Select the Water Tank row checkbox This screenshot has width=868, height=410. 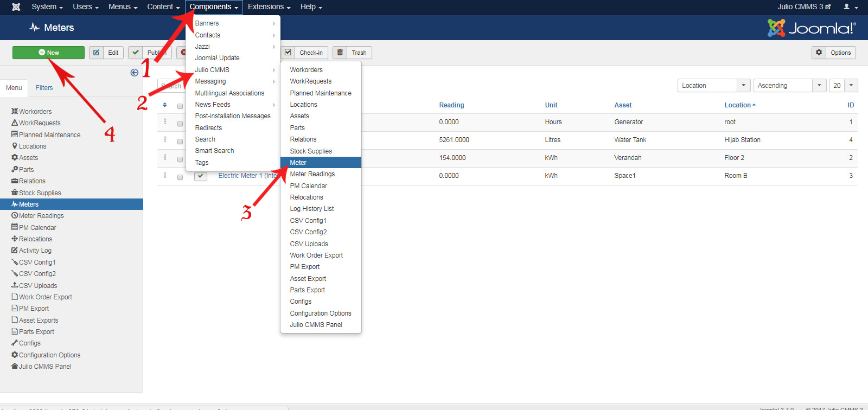coord(180,142)
